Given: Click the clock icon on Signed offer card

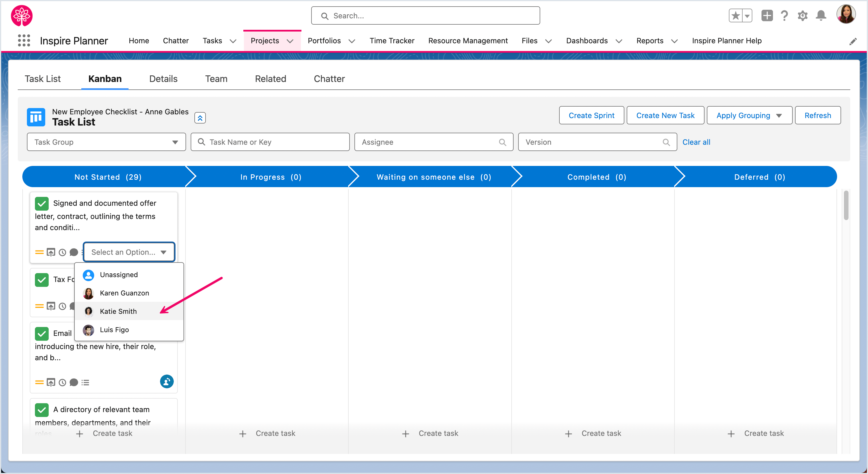Looking at the screenshot, I should 62,252.
